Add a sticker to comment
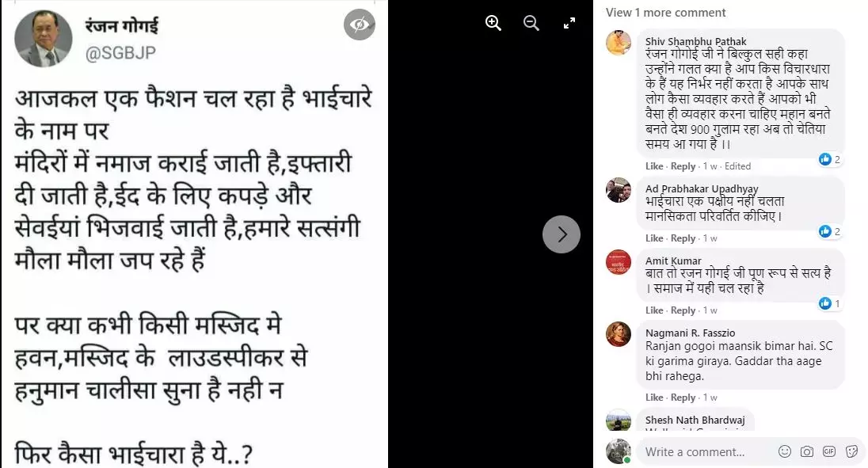The image size is (868, 468). click(x=852, y=451)
